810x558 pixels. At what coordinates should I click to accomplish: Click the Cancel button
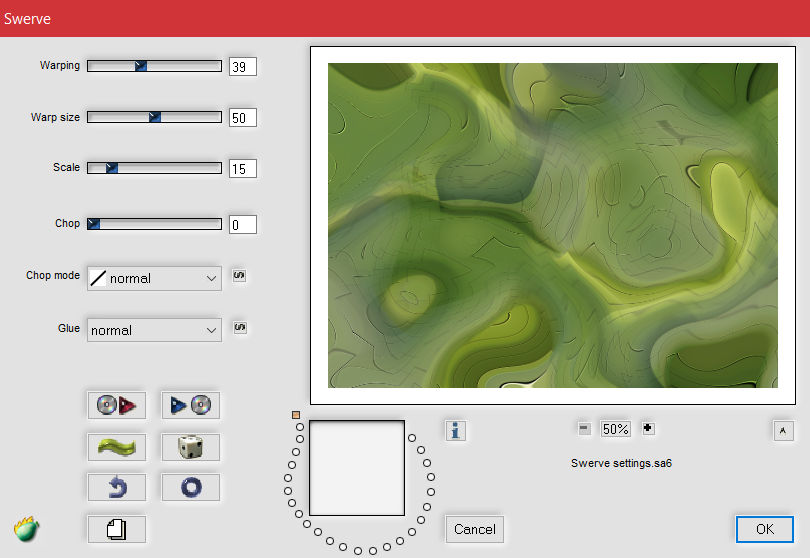coord(474,529)
